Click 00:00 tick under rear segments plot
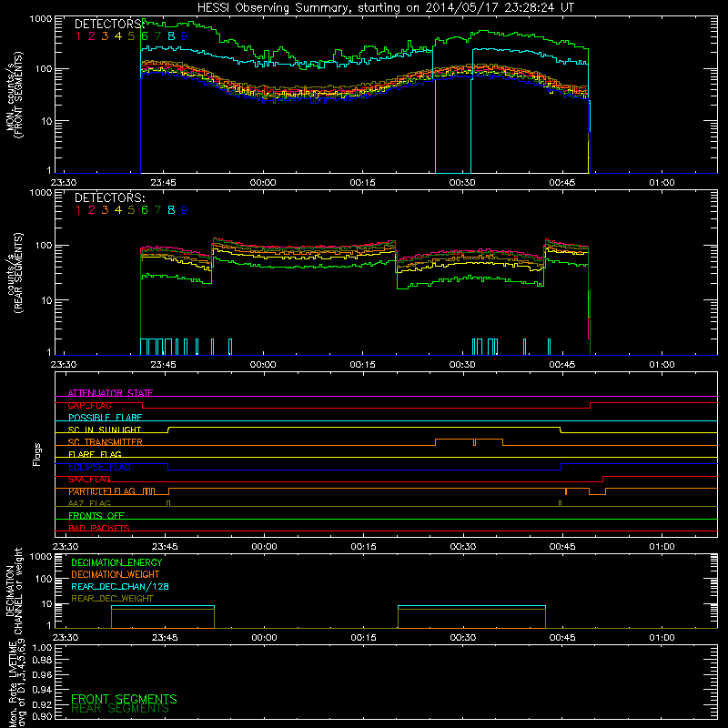Screen dimensions: 728x728 tap(263, 365)
